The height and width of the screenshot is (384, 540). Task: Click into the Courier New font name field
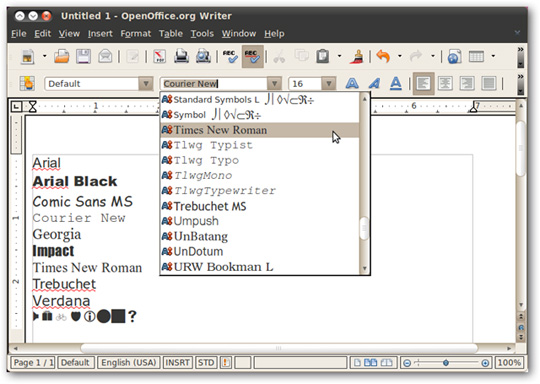pyautogui.click(x=214, y=84)
